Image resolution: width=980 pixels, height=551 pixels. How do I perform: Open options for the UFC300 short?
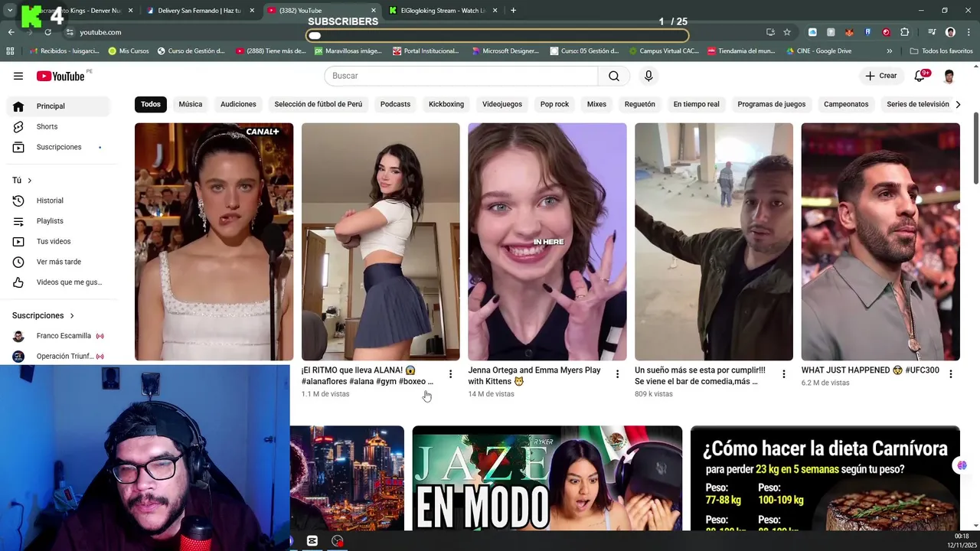(x=950, y=374)
